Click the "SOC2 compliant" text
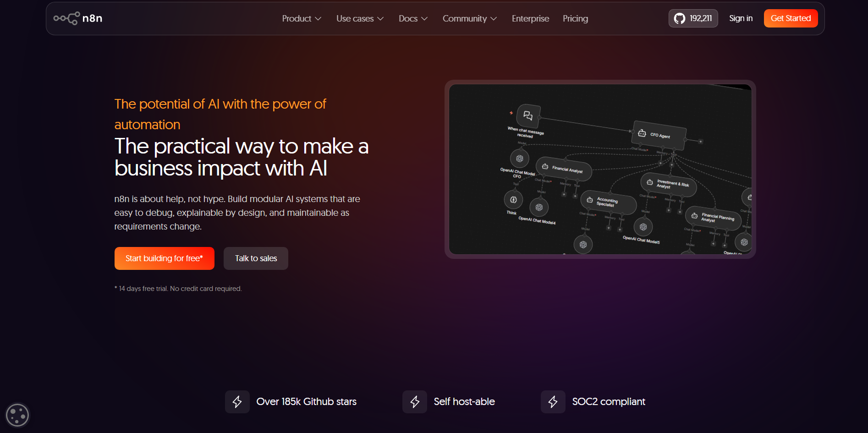This screenshot has width=868, height=433. (x=609, y=402)
